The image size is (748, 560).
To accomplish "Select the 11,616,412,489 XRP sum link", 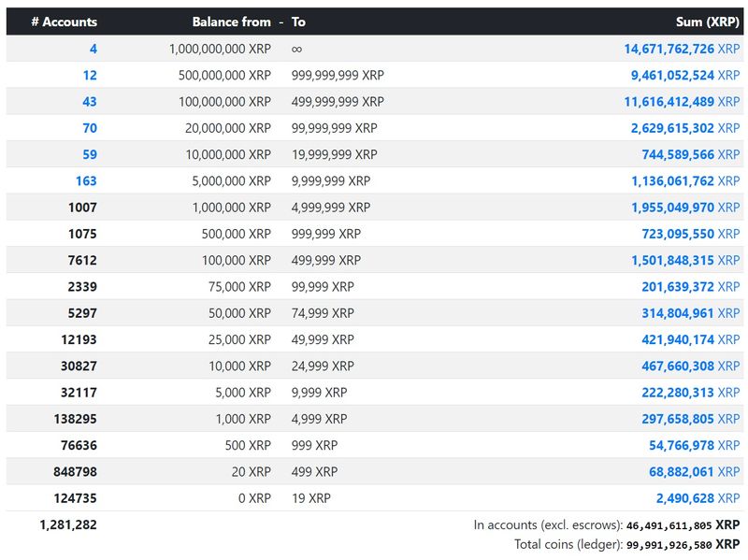I will [682, 102].
